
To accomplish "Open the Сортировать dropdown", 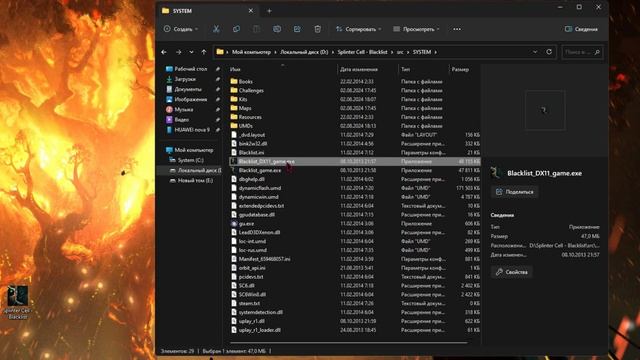I will (358, 29).
